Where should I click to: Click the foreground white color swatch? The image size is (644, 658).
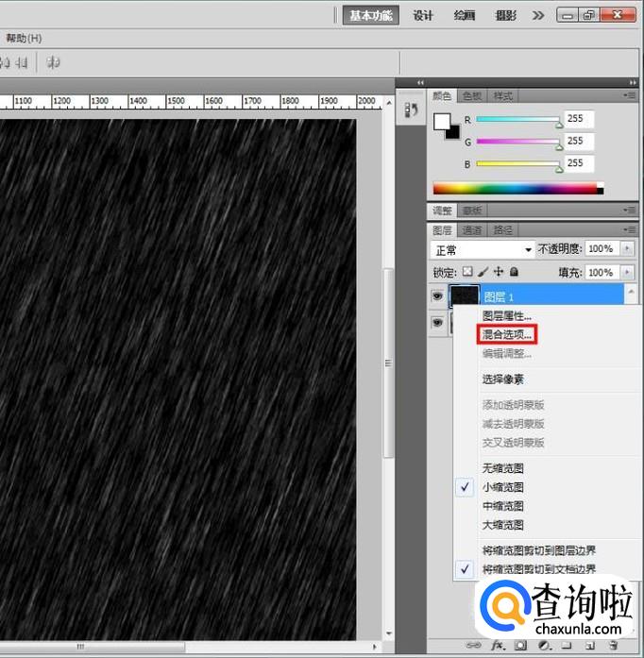441,122
